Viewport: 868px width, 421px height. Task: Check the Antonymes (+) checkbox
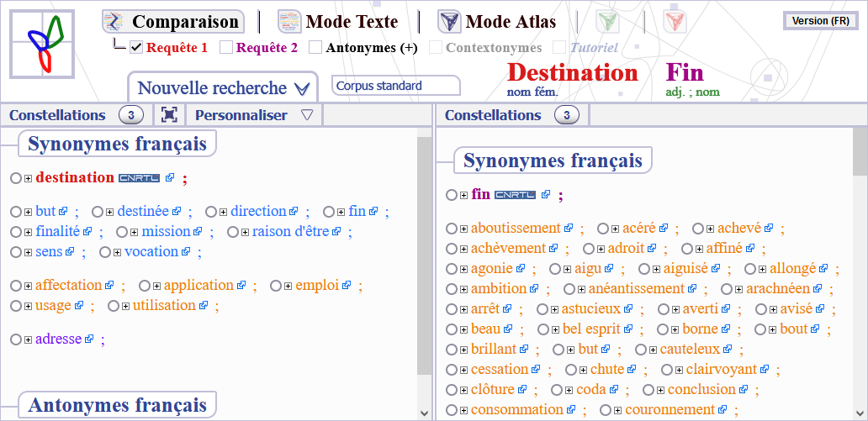315,48
